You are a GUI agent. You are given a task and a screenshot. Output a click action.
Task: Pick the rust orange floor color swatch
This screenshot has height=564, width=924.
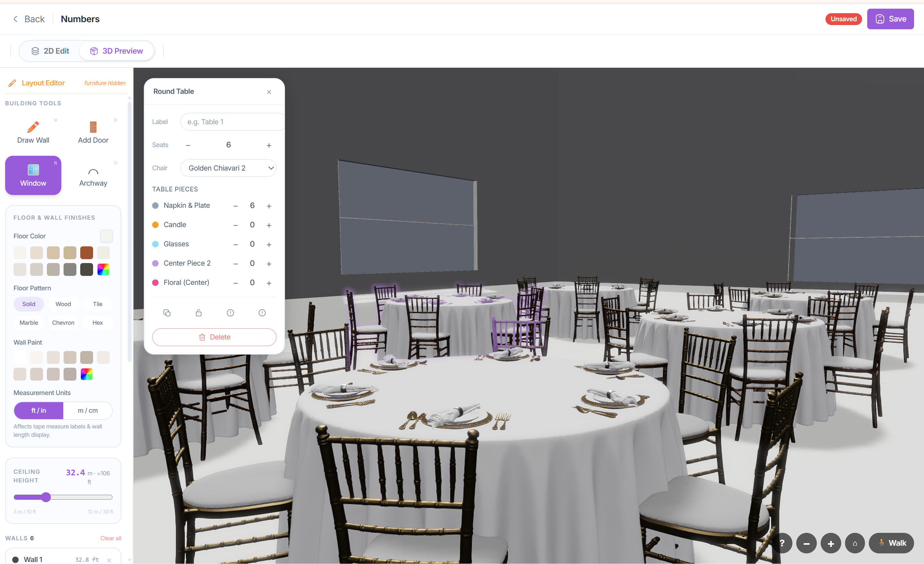point(87,252)
